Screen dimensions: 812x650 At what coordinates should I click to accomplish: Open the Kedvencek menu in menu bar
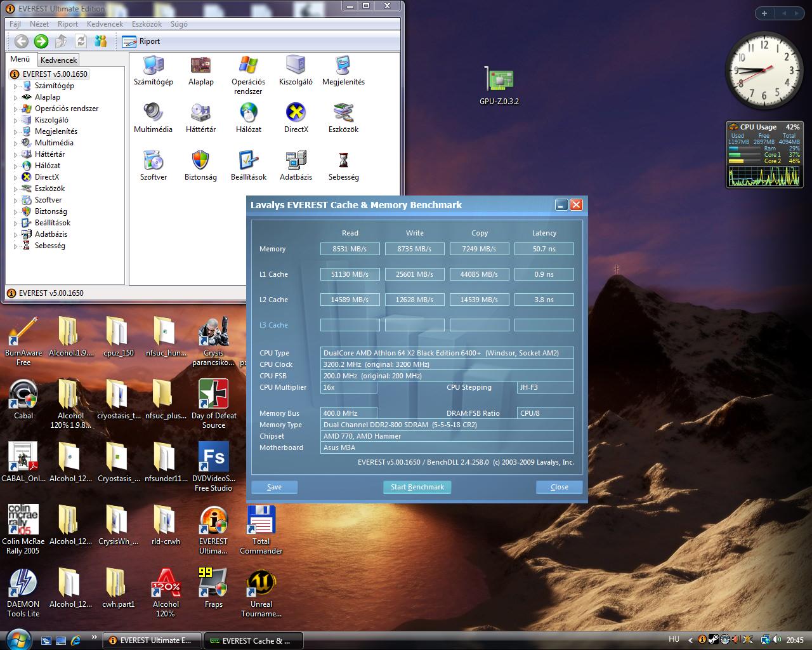pyautogui.click(x=105, y=24)
